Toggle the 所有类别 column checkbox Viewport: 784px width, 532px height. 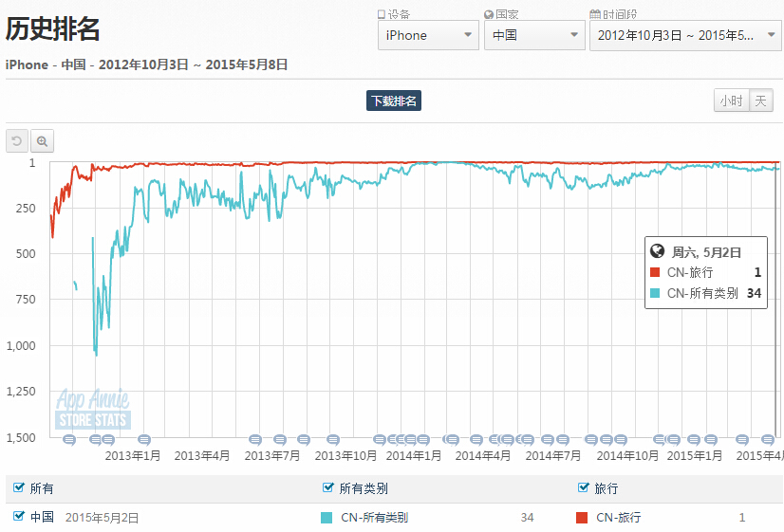328,488
